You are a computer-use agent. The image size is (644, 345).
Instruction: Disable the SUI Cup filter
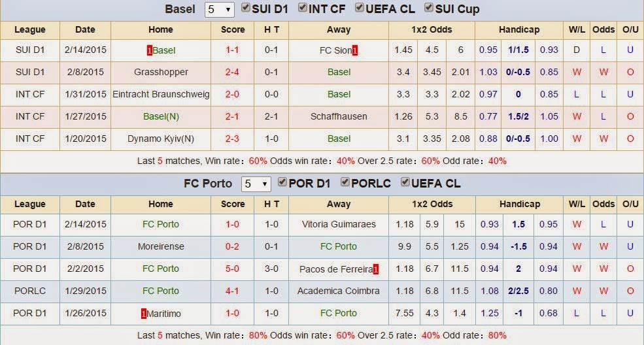[x=429, y=8]
